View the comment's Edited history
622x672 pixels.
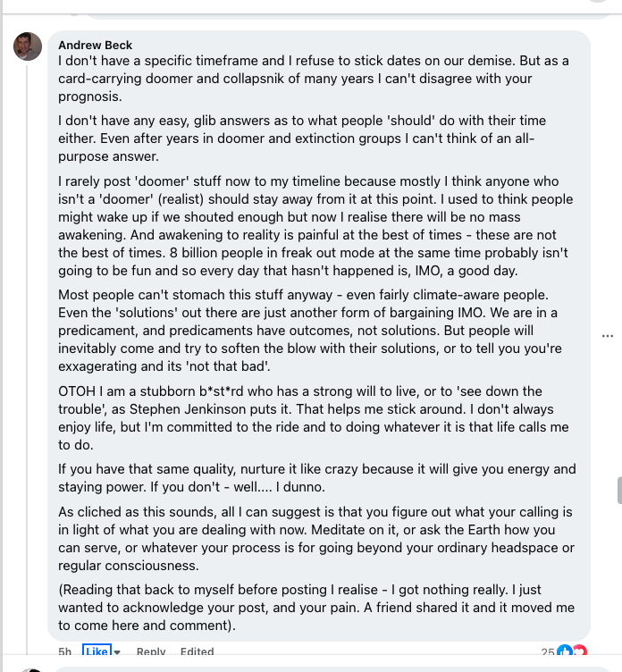pyautogui.click(x=197, y=652)
